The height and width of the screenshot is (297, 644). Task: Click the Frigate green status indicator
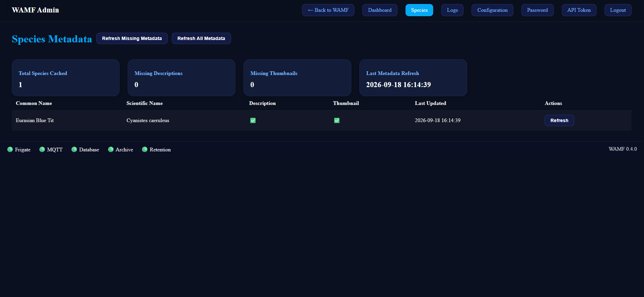coord(10,149)
